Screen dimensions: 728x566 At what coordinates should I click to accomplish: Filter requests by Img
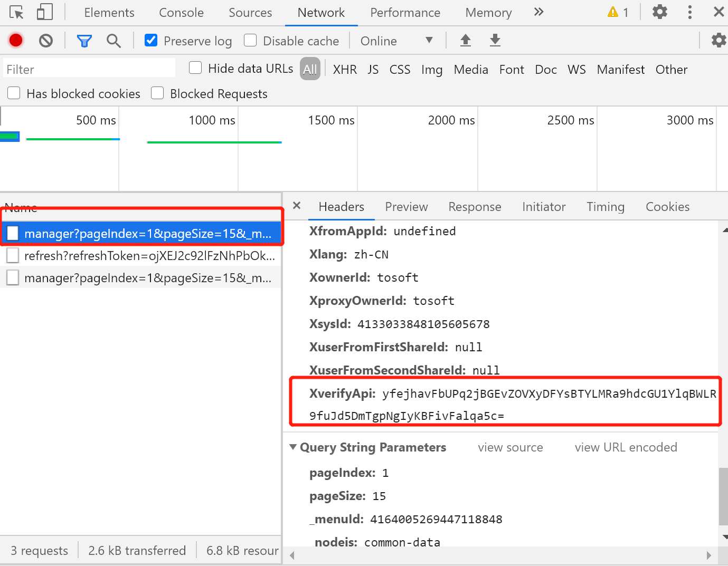click(432, 70)
